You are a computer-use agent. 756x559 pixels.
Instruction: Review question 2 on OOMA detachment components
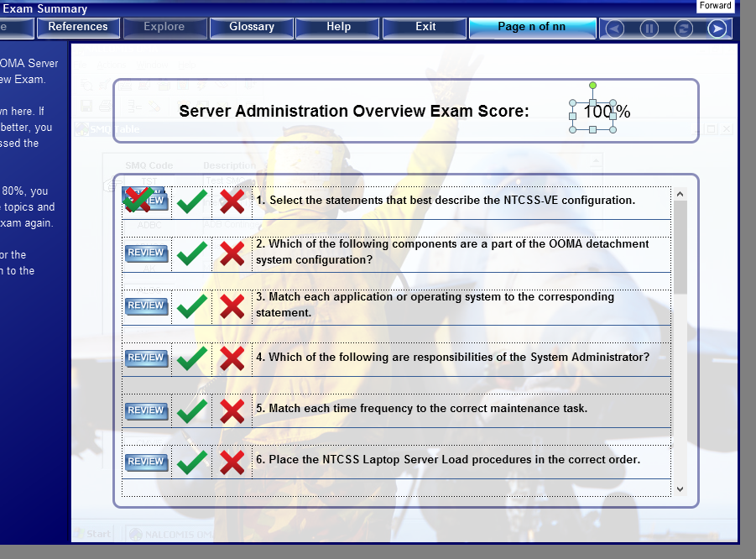(x=147, y=253)
